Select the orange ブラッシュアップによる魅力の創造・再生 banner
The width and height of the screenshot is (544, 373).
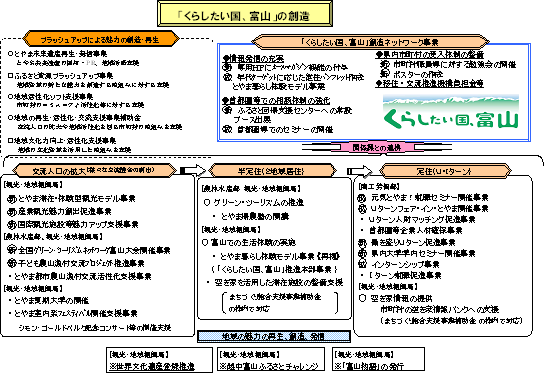101,39
